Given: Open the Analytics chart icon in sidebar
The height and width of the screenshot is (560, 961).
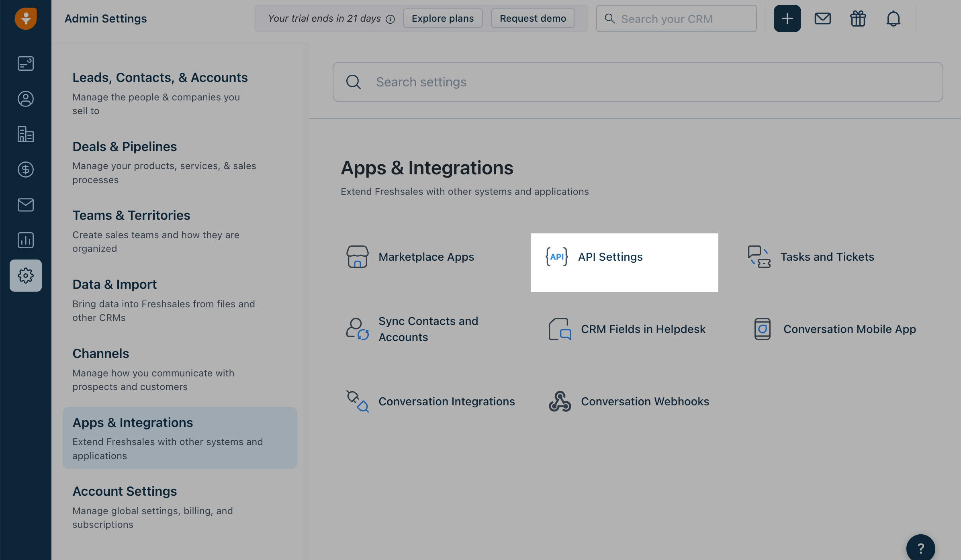Looking at the screenshot, I should point(26,240).
